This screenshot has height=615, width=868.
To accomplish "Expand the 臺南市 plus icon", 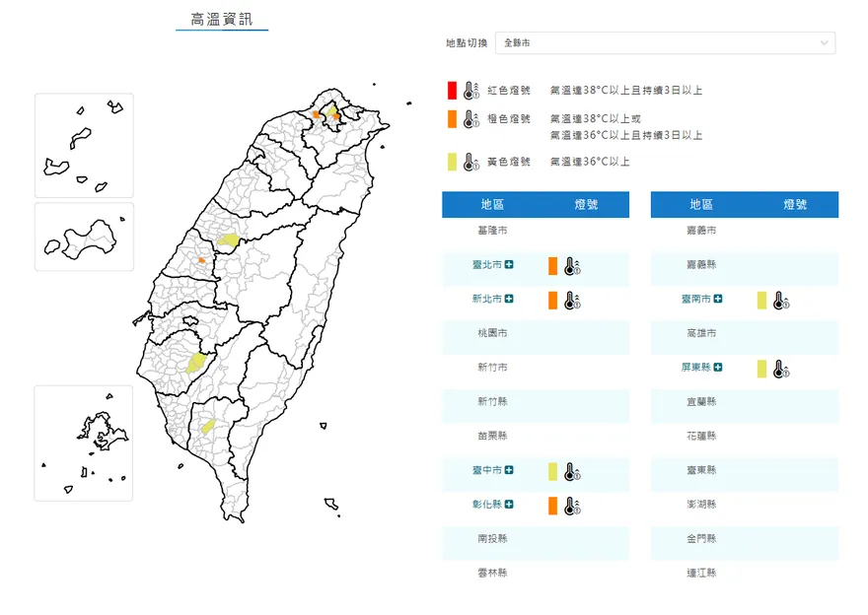I will click(x=719, y=299).
